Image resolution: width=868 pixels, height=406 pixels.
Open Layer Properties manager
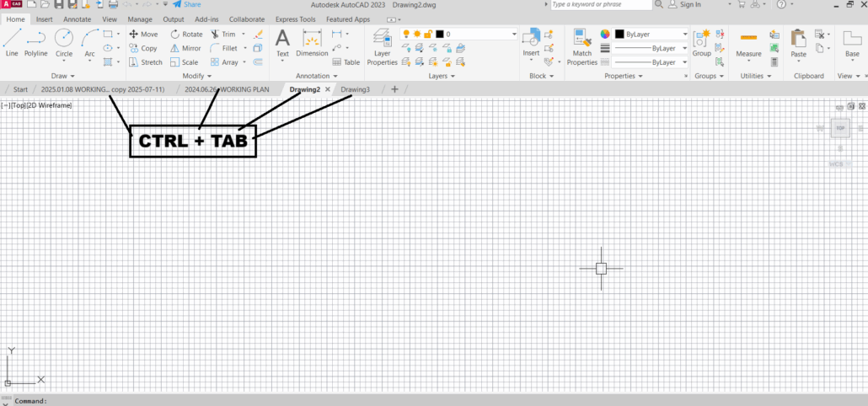tap(382, 46)
